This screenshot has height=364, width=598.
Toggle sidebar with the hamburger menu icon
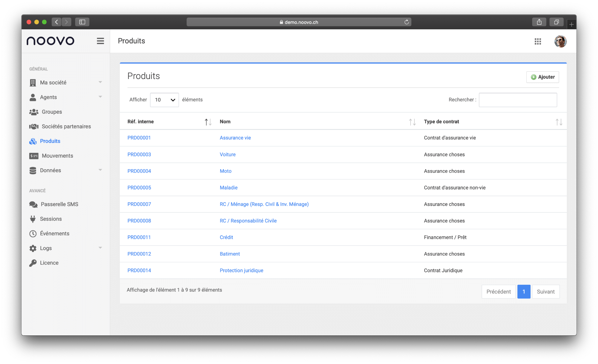(x=100, y=41)
